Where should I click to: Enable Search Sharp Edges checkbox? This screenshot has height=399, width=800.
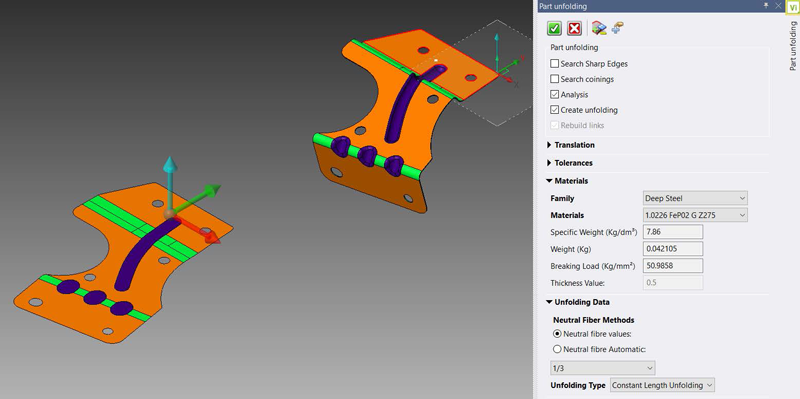555,64
